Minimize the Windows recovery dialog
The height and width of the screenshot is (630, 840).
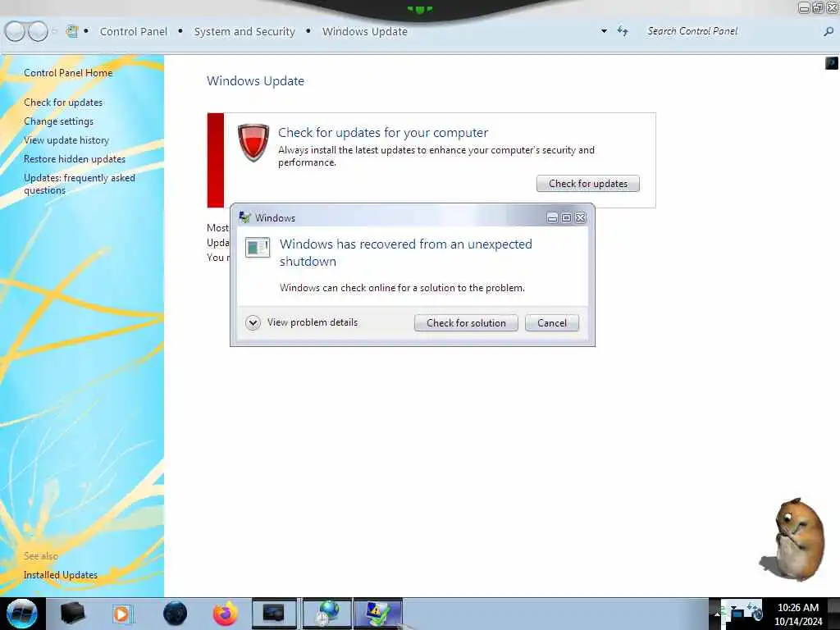point(552,217)
